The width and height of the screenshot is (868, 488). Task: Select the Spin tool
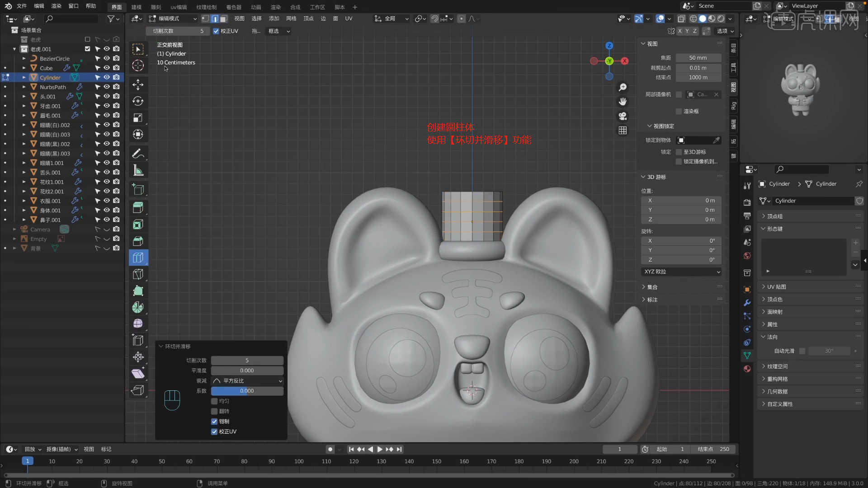138,308
